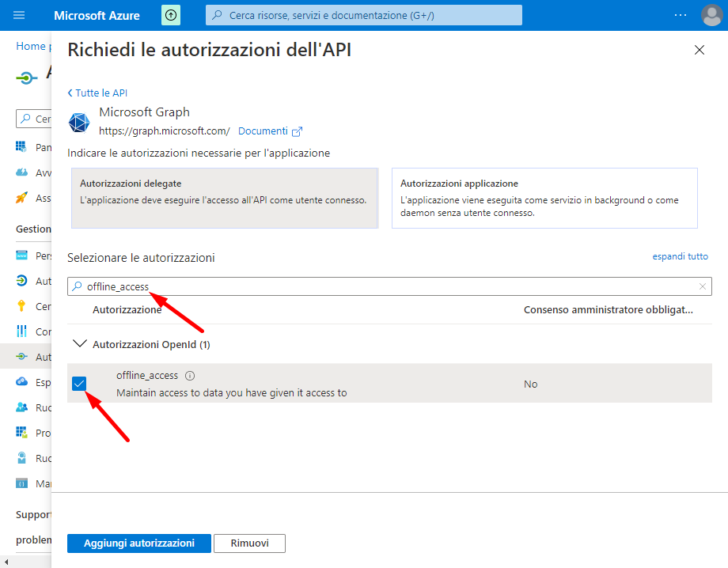Open the Pan overview sidebar icon
This screenshot has width=728, height=568.
click(x=21, y=146)
